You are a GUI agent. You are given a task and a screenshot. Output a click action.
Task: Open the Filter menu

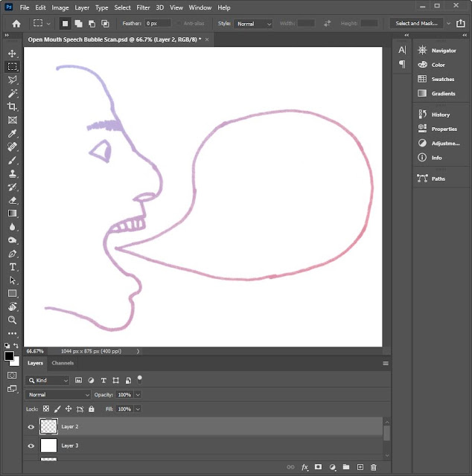(x=143, y=7)
